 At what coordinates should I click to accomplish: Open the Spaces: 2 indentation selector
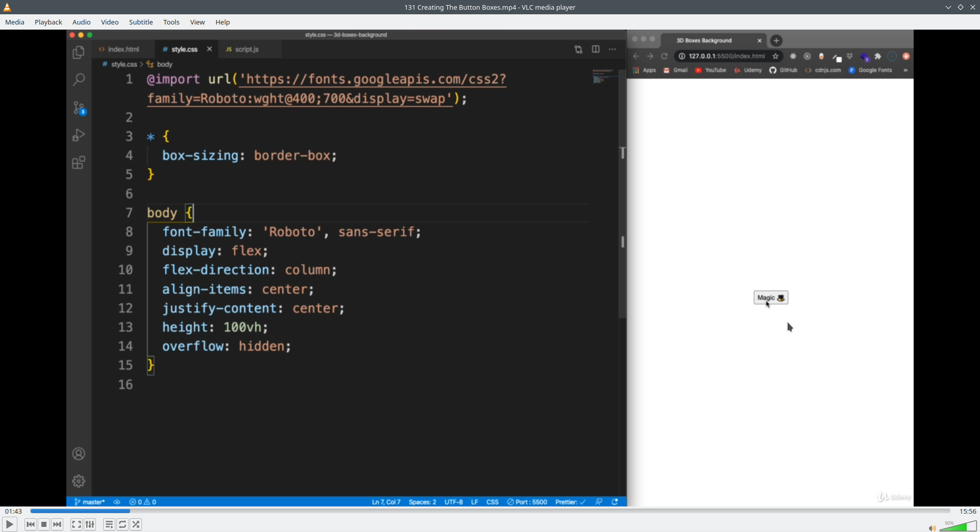coord(423,502)
